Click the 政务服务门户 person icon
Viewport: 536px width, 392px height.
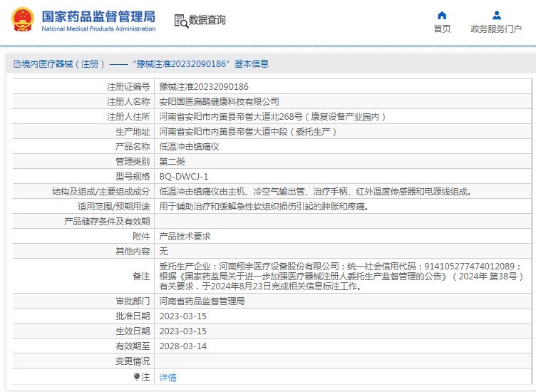coord(496,15)
